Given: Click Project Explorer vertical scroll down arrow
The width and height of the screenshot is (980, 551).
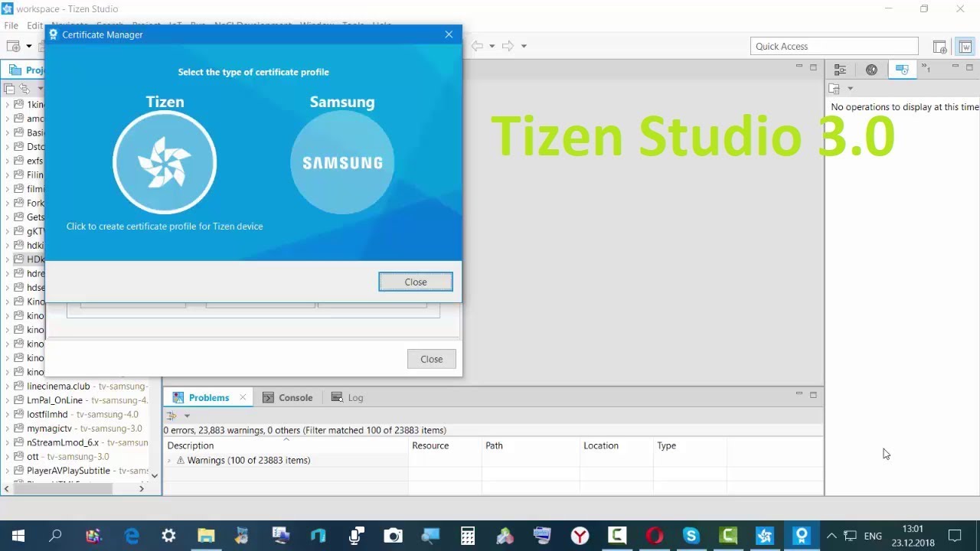Looking at the screenshot, I should 155,475.
